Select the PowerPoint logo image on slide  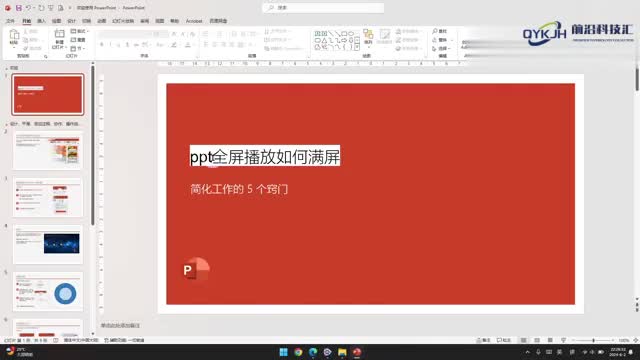click(x=196, y=269)
